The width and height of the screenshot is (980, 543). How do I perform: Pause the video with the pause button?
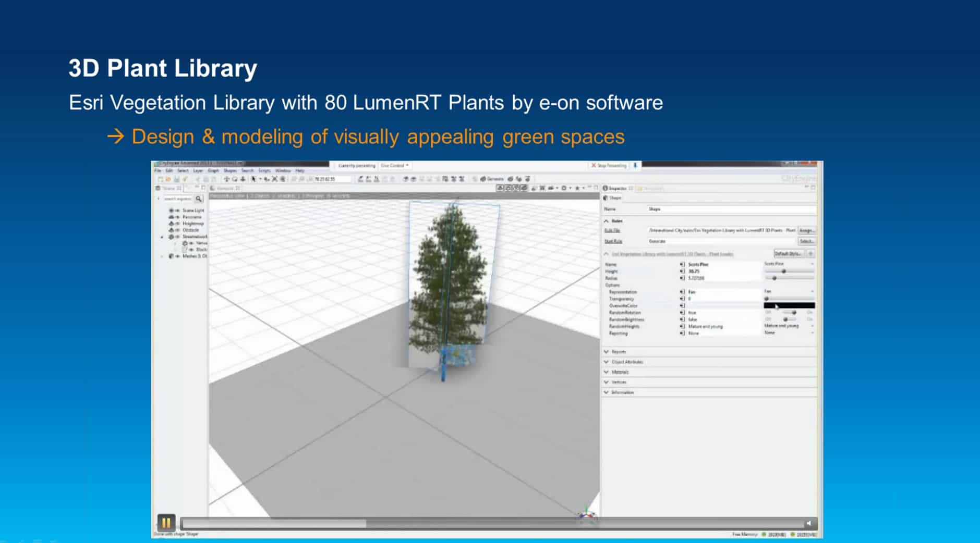pos(165,522)
